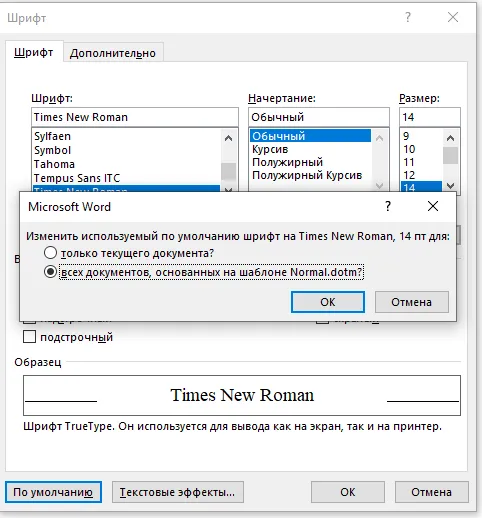Image resolution: width=482 pixels, height=518 pixels.
Task: Pick size 12 in size list
Action: pos(421,175)
